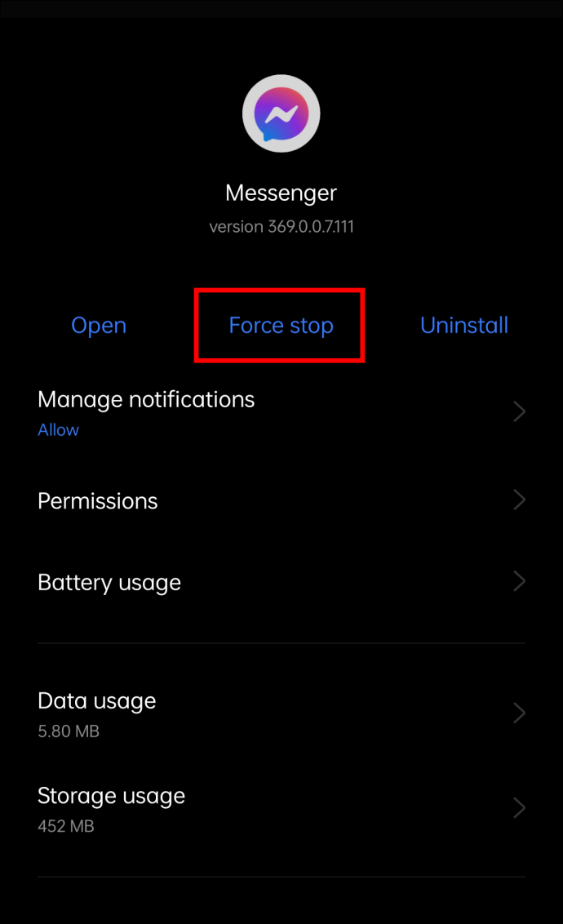The width and height of the screenshot is (563, 924).
Task: Tap the blue Allow notification status
Action: [58, 430]
